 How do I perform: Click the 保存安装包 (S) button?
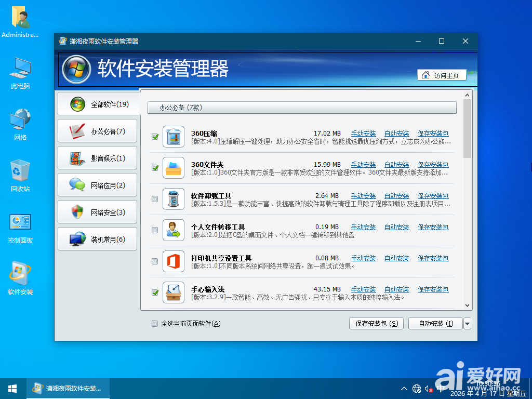click(376, 324)
